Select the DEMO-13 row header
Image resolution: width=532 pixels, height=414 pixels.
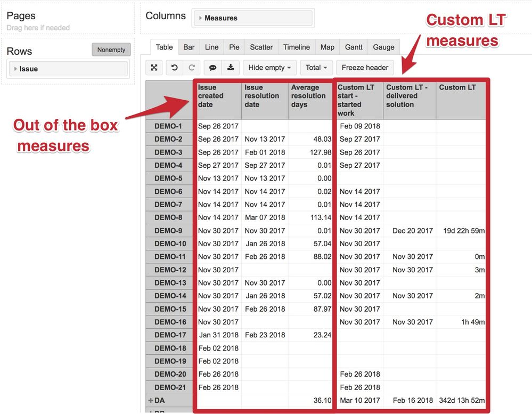[x=169, y=283]
